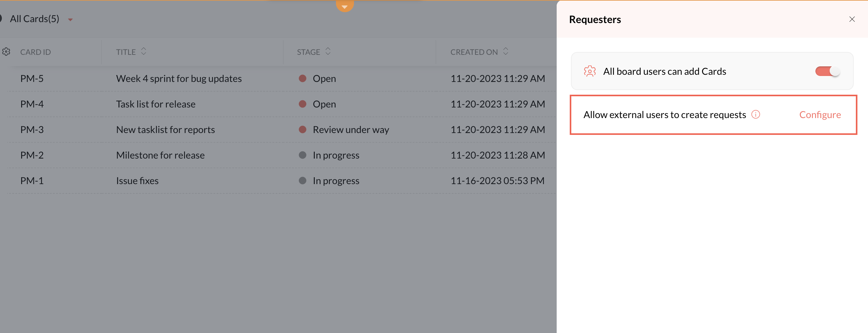Select the Task list for release card
868x333 pixels.
[156, 104]
